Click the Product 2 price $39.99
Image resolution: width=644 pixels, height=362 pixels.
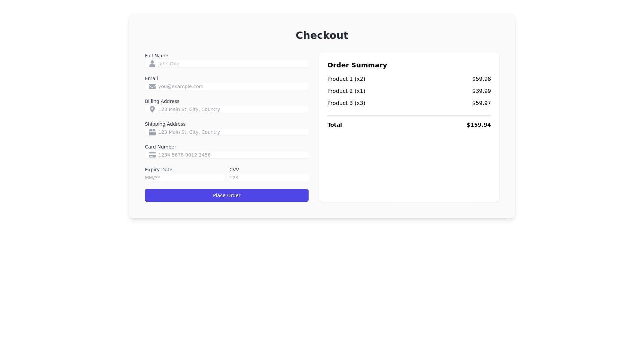(481, 91)
